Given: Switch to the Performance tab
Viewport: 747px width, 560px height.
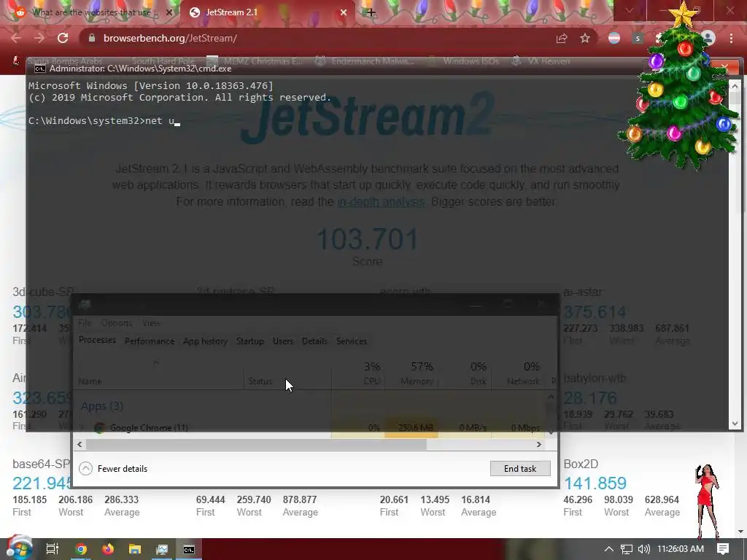Looking at the screenshot, I should pos(150,341).
